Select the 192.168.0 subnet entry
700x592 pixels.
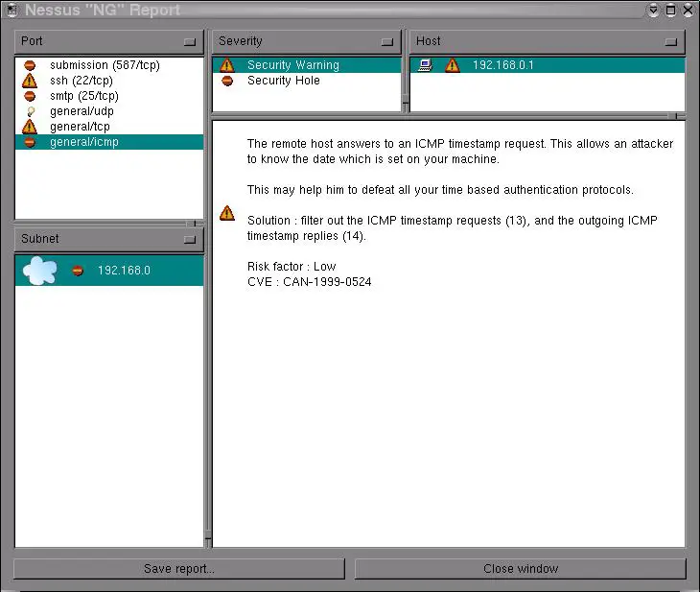point(124,271)
